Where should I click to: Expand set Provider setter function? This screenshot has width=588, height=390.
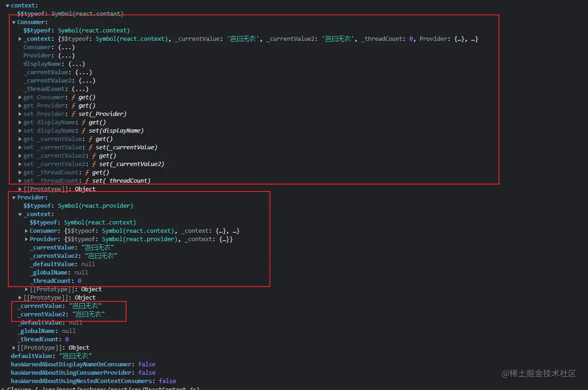coord(20,114)
